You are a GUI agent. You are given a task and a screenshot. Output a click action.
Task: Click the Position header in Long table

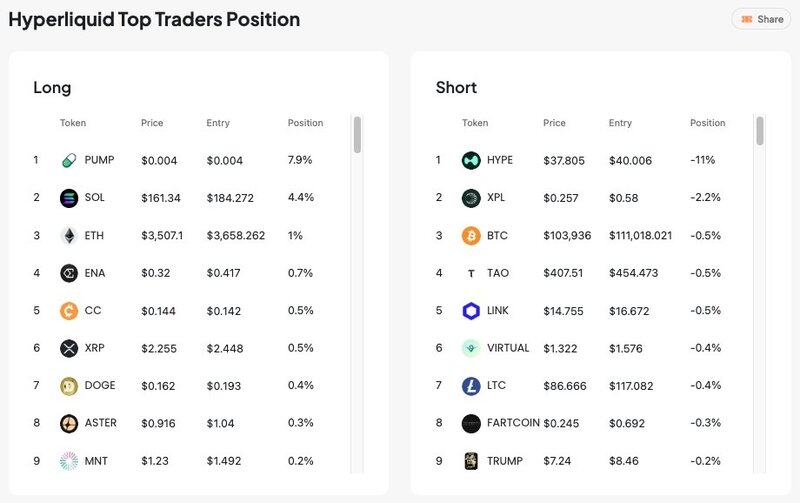coord(305,123)
